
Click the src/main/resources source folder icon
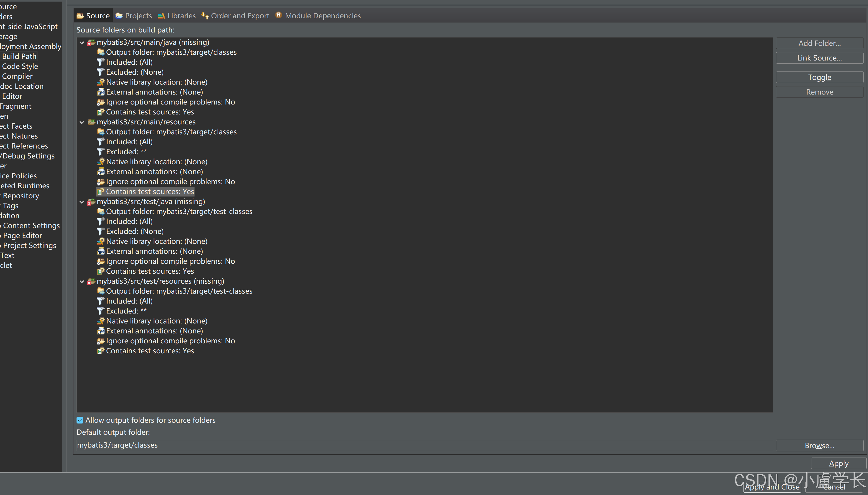click(91, 122)
